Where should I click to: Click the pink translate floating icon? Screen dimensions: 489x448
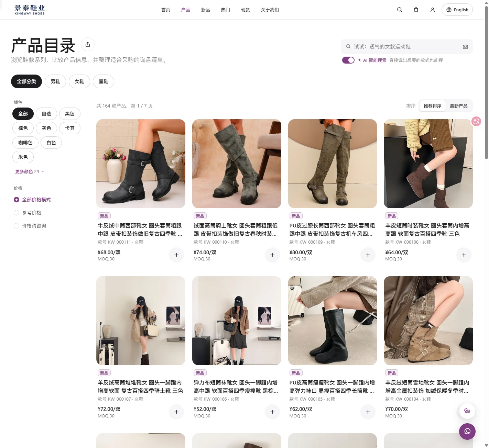[476, 121]
